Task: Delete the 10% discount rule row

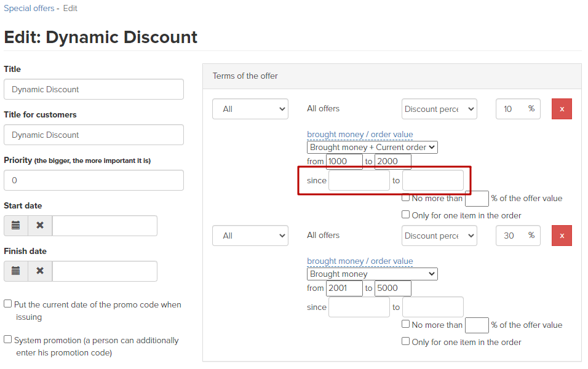Action: (562, 109)
